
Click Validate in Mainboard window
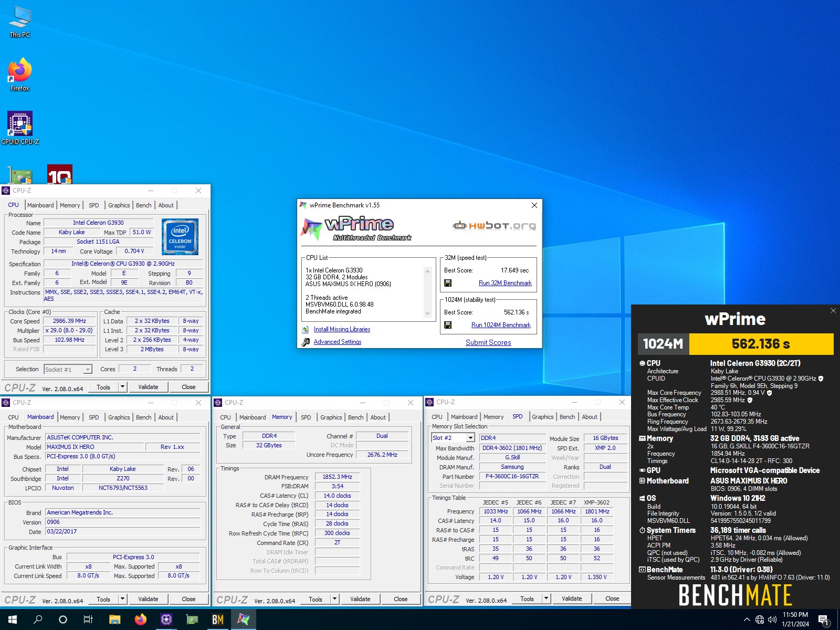tap(148, 599)
